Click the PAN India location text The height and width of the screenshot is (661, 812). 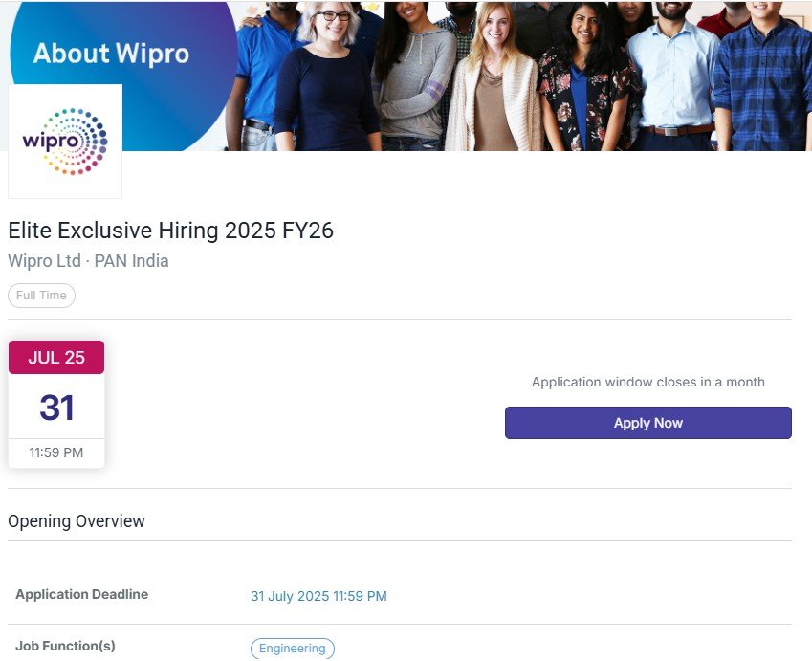[132, 260]
